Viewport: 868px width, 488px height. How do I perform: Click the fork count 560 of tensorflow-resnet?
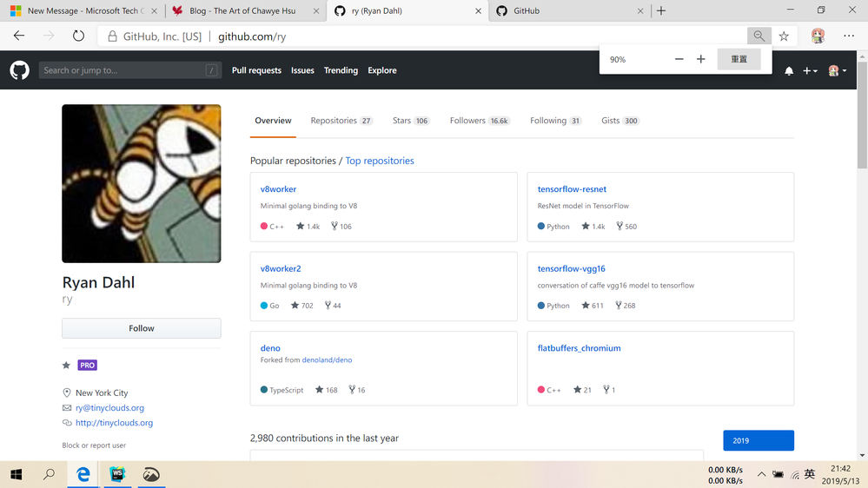[626, 227]
